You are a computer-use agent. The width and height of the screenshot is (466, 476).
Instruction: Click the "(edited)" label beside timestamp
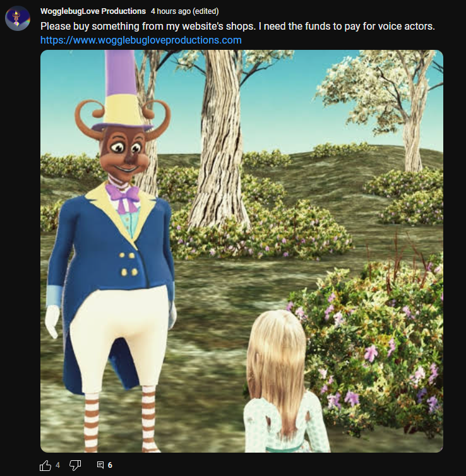tap(206, 11)
